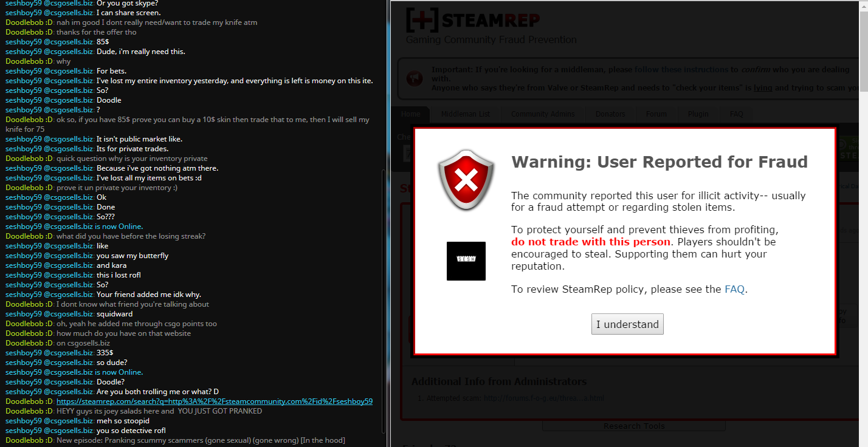Open the steamrep.com search link in chat
Image resolution: width=868 pixels, height=447 pixels.
215,401
